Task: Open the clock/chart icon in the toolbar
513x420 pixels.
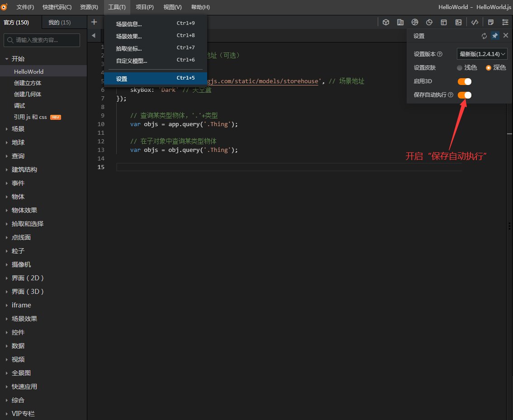Action: tap(429, 22)
